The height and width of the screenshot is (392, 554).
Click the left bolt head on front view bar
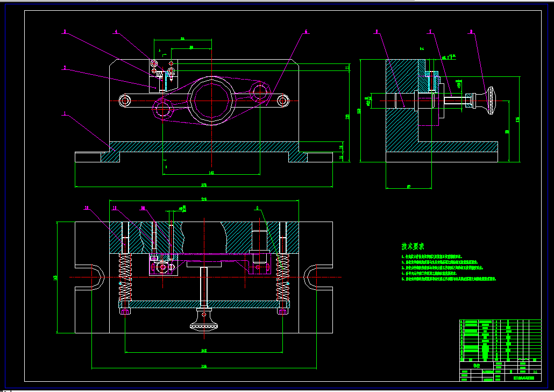[125, 101]
